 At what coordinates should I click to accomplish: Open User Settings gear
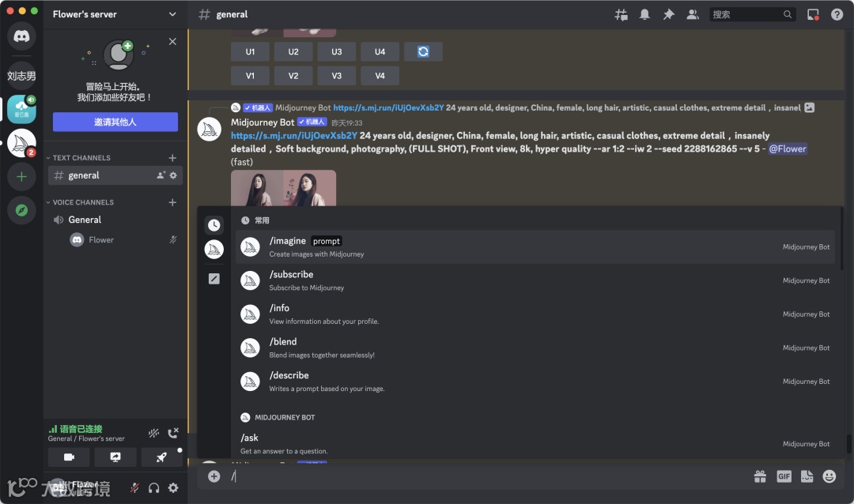(173, 488)
